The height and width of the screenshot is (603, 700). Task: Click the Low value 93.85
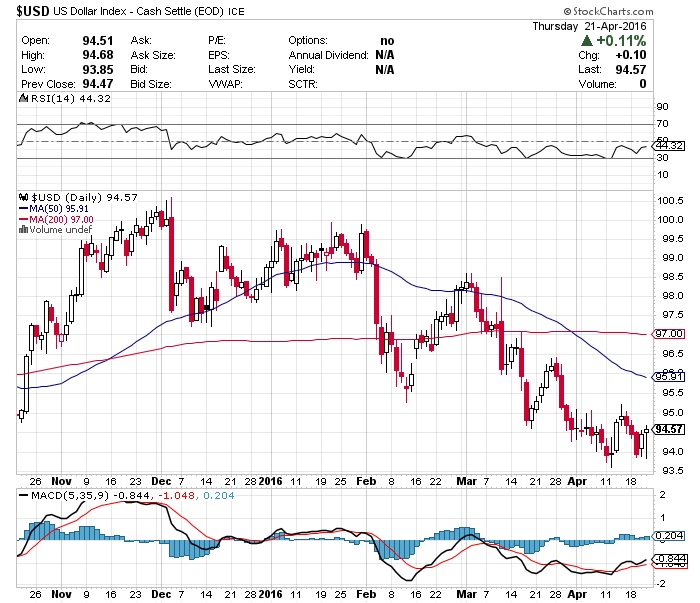click(98, 70)
